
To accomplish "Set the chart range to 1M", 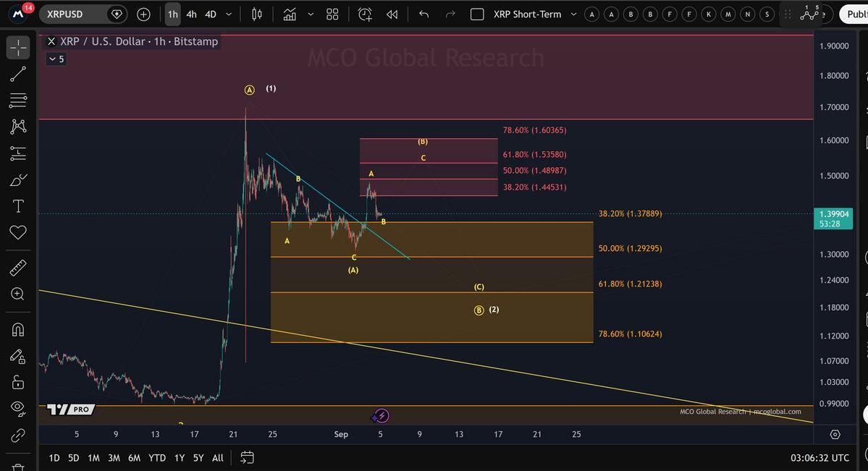I will click(x=93, y=458).
